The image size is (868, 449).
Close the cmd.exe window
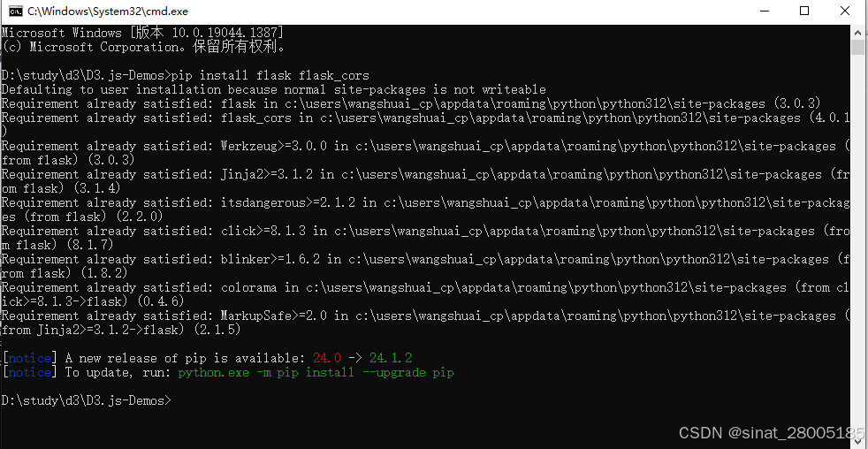[x=845, y=11]
